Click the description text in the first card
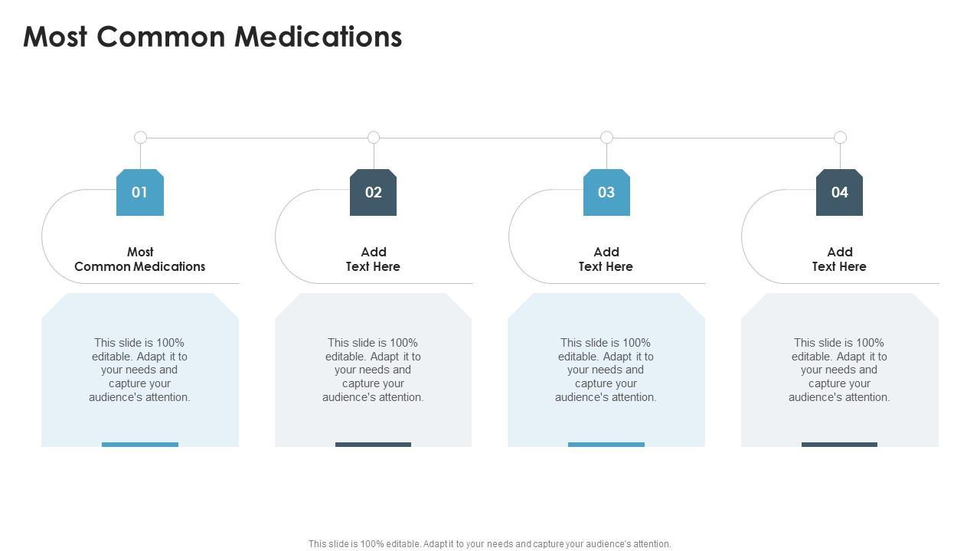Viewport: 980px width, 551px height. 140,370
